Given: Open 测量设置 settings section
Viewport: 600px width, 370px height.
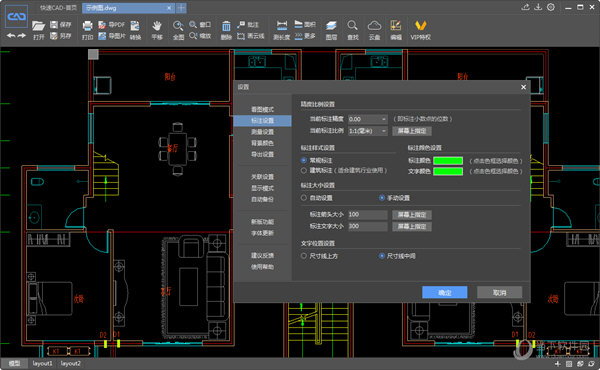Looking at the screenshot, I should (x=262, y=132).
